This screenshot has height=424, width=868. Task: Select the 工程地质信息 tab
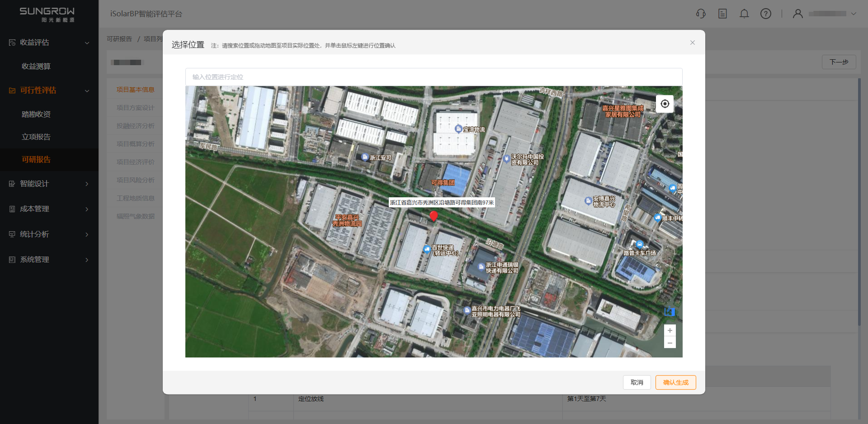click(135, 198)
